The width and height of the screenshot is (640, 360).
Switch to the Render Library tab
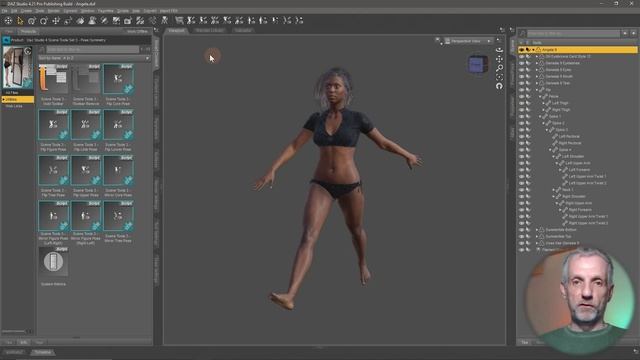coord(209,31)
